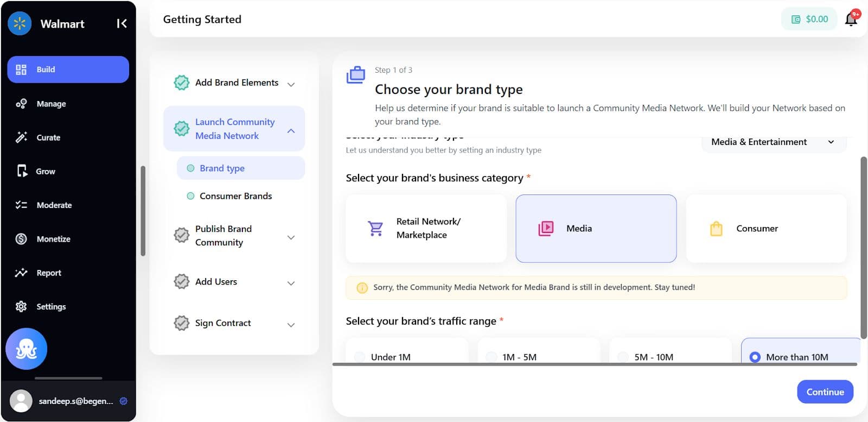The width and height of the screenshot is (868, 422).
Task: Open the Build menu item
Action: coord(68,70)
